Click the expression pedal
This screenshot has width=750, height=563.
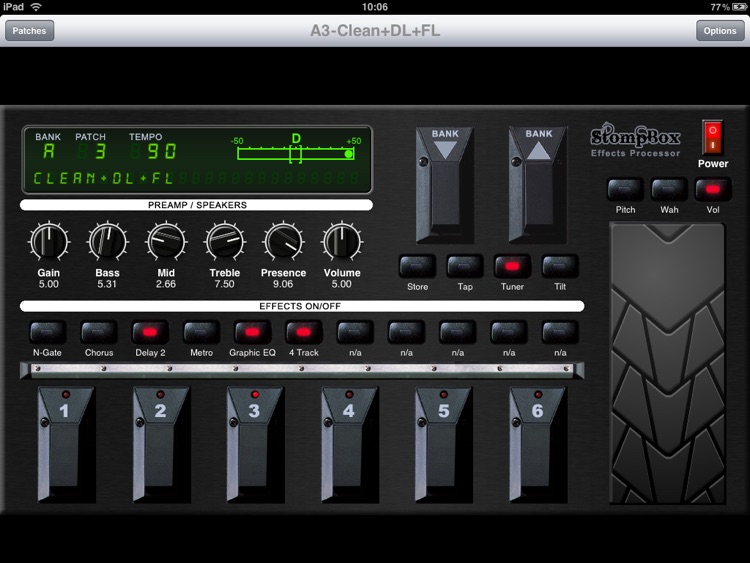coord(667,365)
